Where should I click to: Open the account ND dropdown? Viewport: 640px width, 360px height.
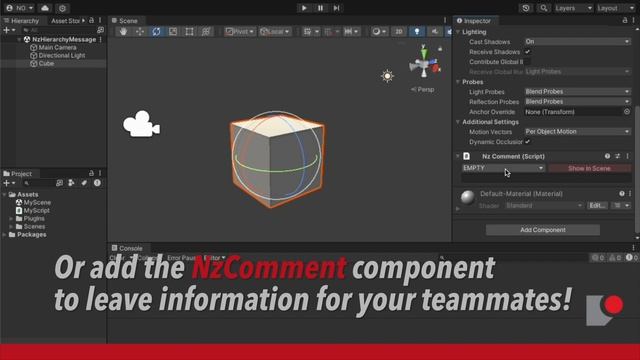pos(19,8)
